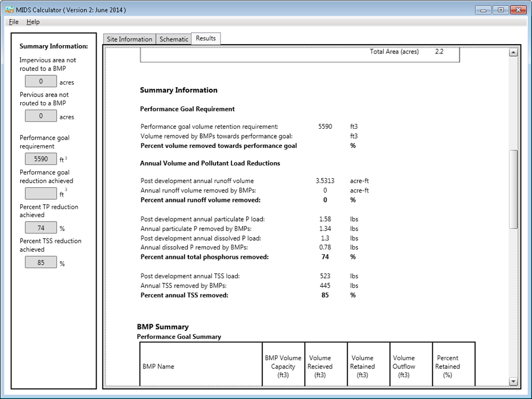Switch to the Site Information tab
532x399 pixels.
click(x=129, y=39)
